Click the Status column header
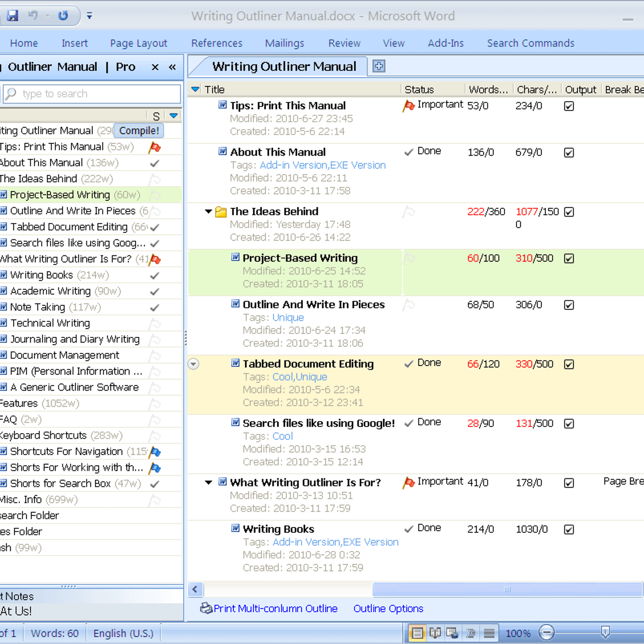The height and width of the screenshot is (644, 644). (419, 89)
